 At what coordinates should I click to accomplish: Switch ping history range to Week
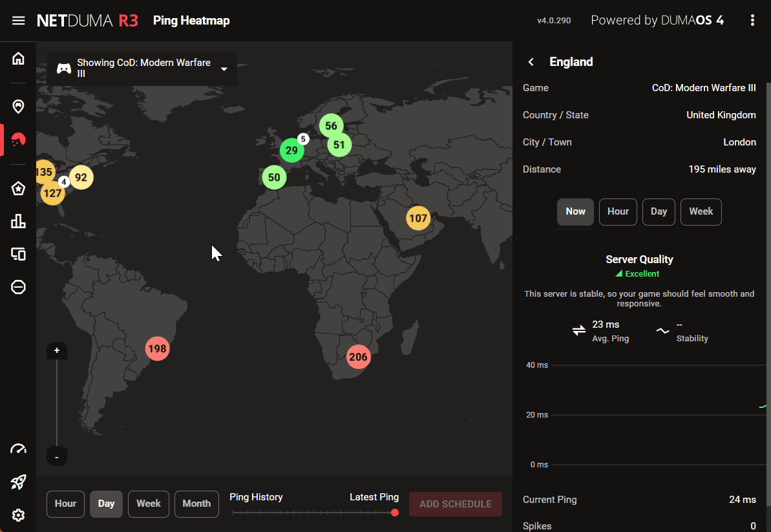149,504
